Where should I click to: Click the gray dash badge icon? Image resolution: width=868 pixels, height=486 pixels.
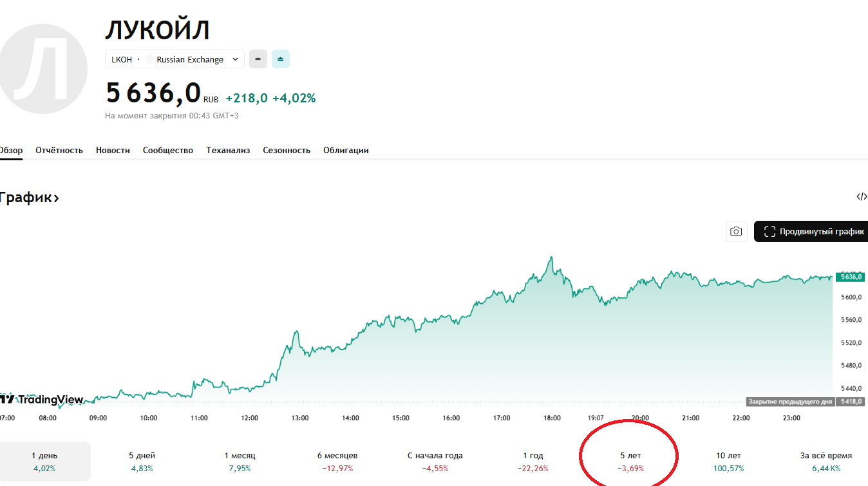258,59
